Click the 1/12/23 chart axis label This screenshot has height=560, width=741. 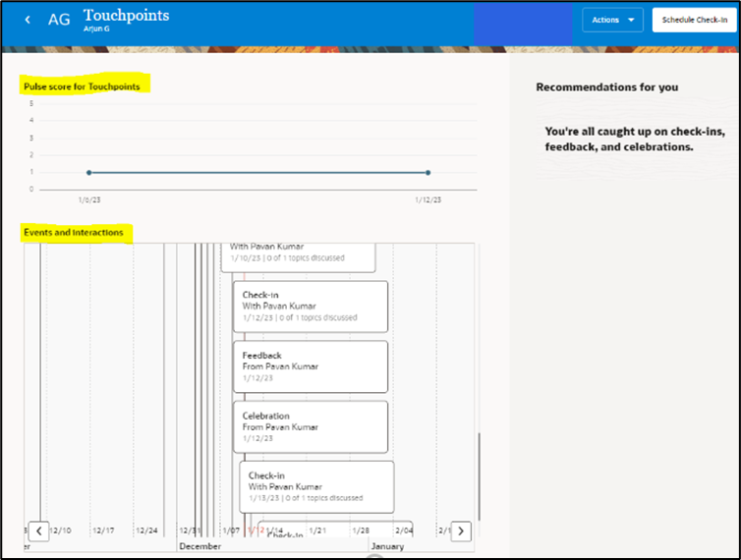click(x=428, y=199)
